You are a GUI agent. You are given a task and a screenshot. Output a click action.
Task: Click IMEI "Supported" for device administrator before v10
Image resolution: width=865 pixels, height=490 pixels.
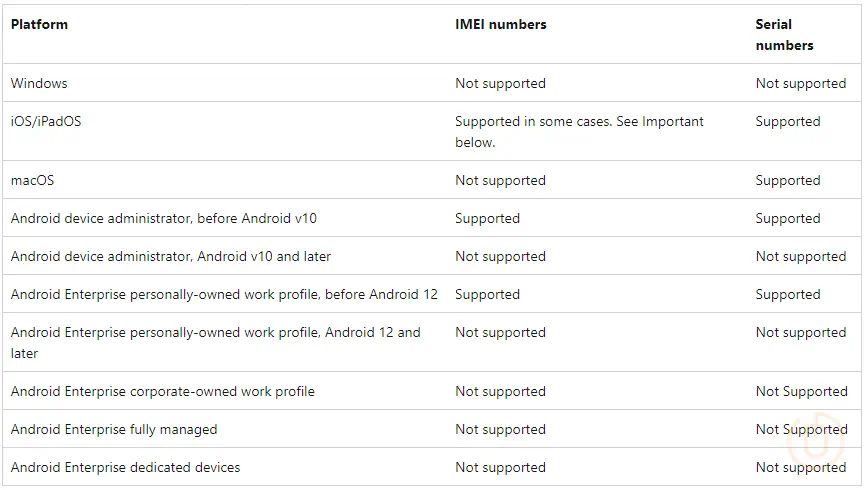pyautogui.click(x=487, y=218)
